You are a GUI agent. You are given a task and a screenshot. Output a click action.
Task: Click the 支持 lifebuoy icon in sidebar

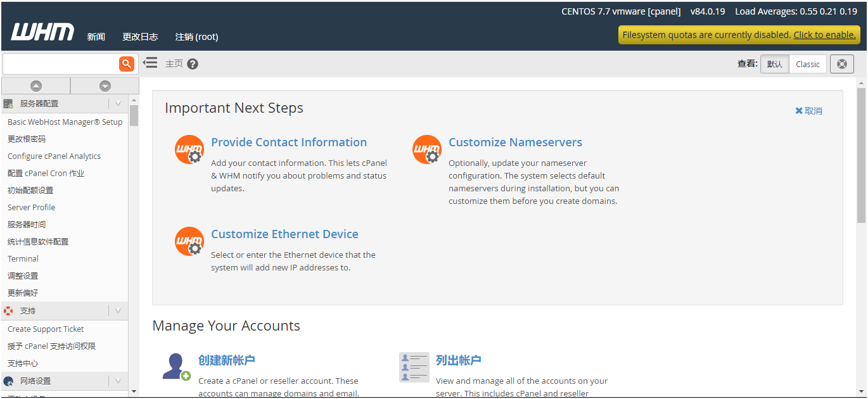click(x=8, y=311)
